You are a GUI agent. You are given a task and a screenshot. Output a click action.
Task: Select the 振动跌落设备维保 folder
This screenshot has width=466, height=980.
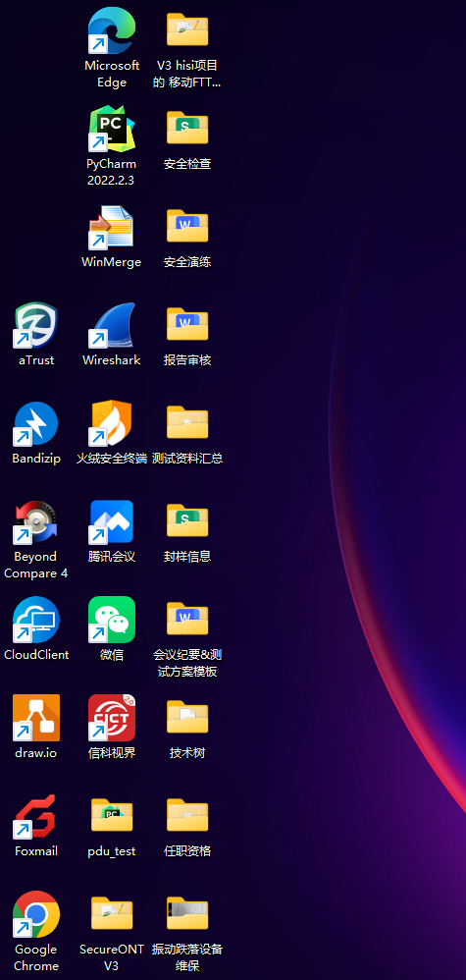click(187, 913)
